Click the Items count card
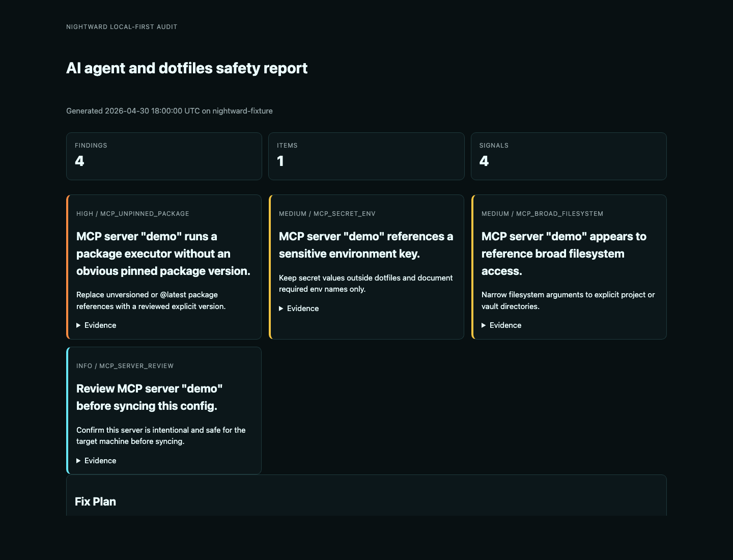Viewport: 733px width, 560px height. click(366, 156)
